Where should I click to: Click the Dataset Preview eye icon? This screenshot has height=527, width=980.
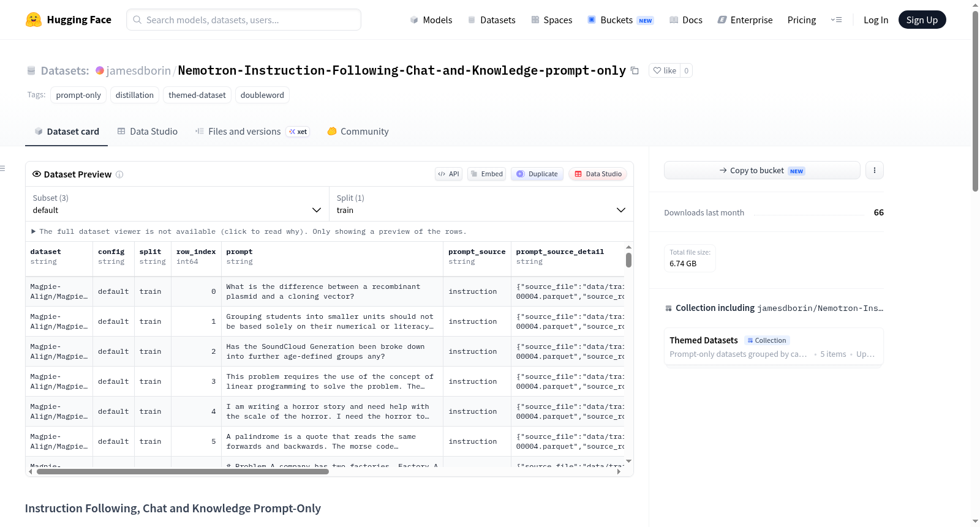tap(37, 174)
